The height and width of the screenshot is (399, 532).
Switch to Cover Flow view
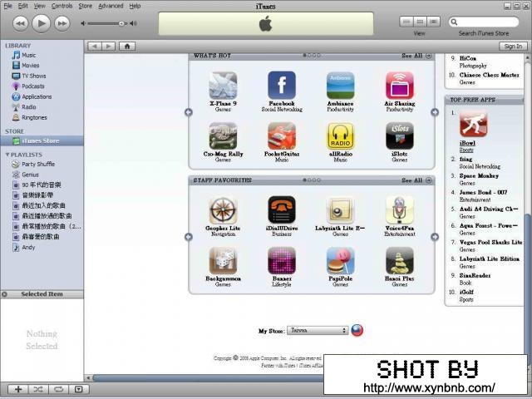pyautogui.click(x=433, y=22)
